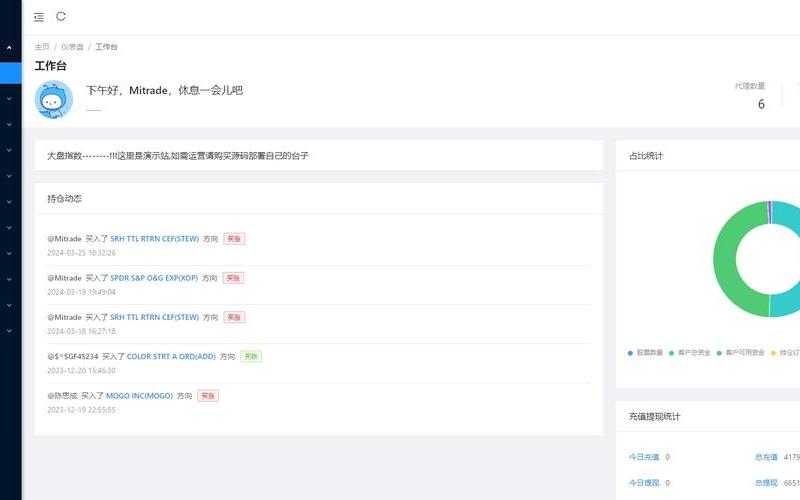Click user @陈思成 in the holdings feed

click(x=62, y=396)
